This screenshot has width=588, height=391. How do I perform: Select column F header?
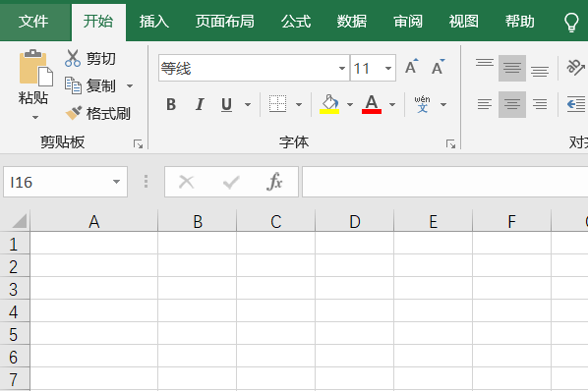[x=512, y=221]
